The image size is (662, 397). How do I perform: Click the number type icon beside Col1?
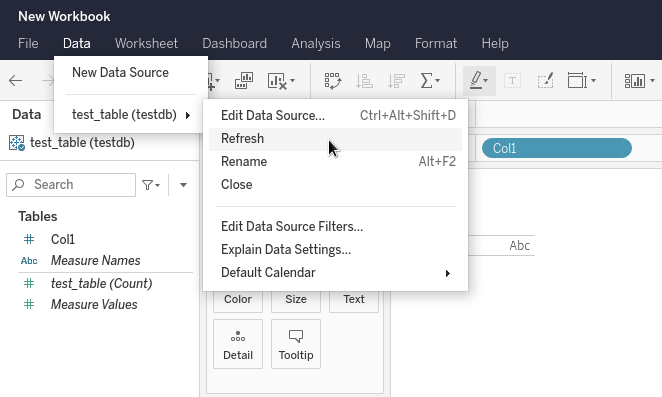[29, 239]
